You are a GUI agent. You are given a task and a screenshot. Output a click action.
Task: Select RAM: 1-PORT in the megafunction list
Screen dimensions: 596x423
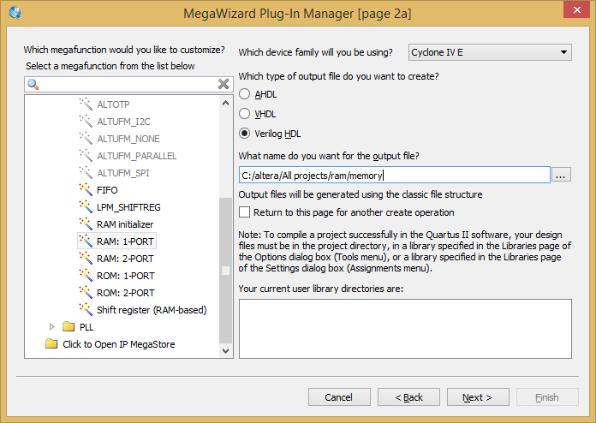click(125, 241)
